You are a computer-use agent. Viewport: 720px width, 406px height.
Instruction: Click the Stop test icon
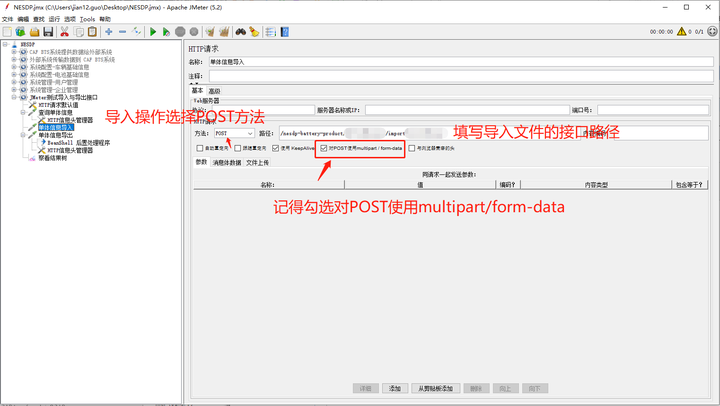point(180,32)
